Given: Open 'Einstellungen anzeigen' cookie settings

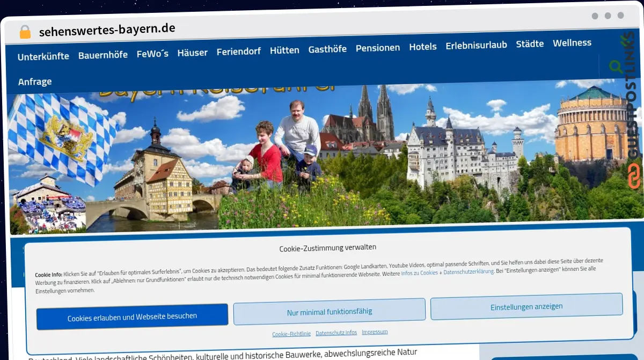Looking at the screenshot, I should pyautogui.click(x=526, y=306).
